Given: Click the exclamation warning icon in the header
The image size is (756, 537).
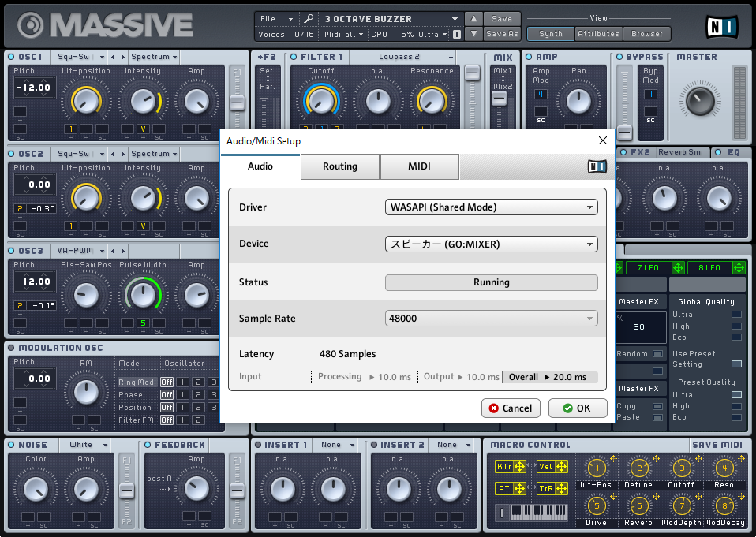Looking at the screenshot, I should tap(457, 34).
